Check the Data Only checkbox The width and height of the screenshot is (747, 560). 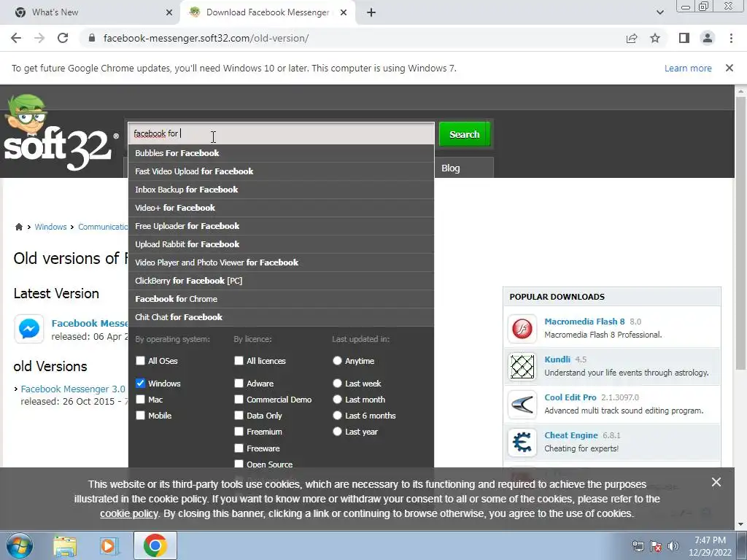[x=239, y=415]
